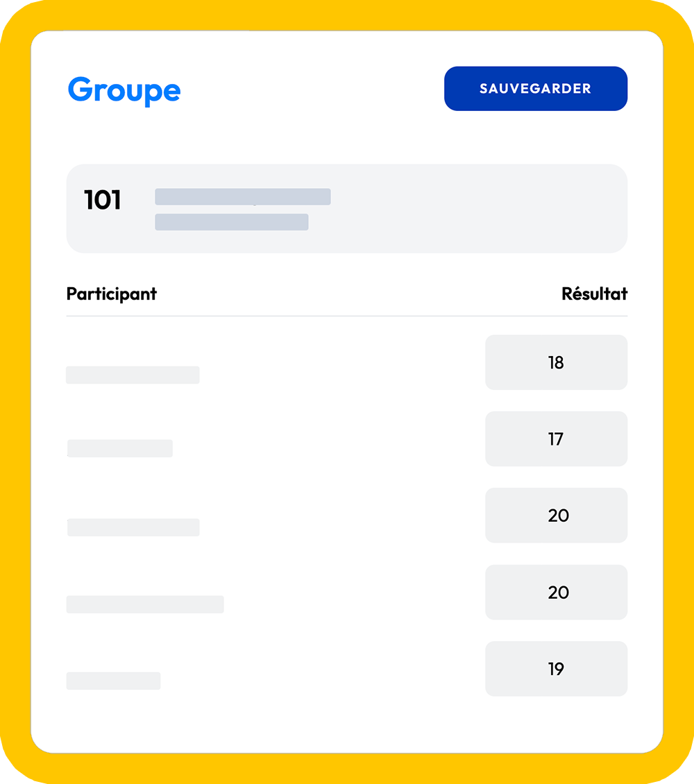694x784 pixels.
Task: Focus the result field showing 18
Action: [556, 362]
